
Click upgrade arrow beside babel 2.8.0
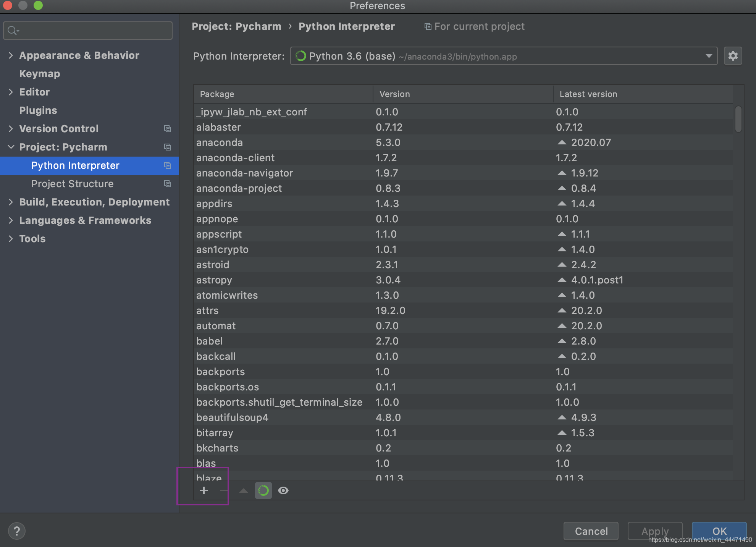tap(562, 341)
